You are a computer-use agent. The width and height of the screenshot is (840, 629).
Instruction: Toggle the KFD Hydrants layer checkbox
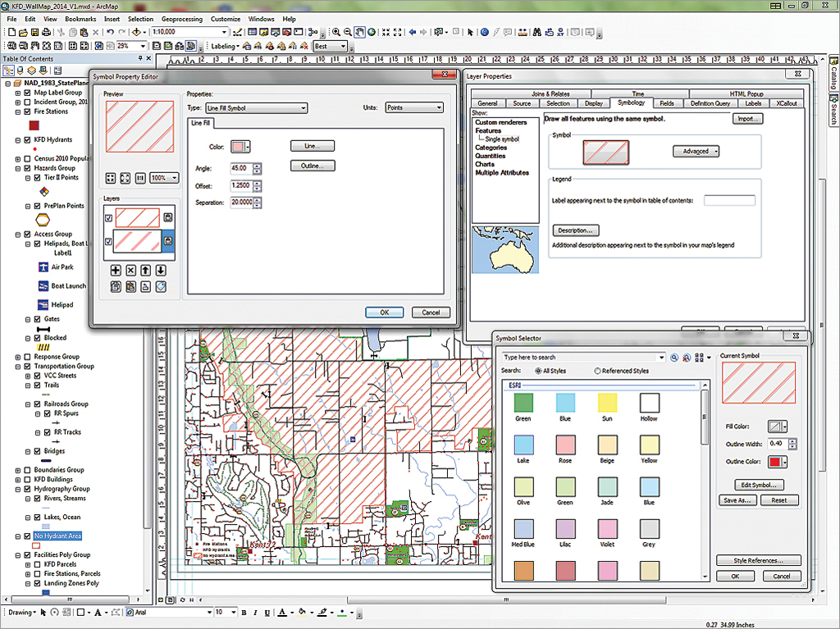tap(27, 140)
